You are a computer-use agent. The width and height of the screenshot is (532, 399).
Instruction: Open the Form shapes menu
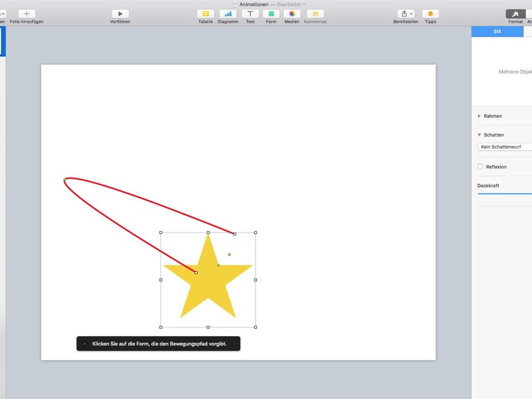pyautogui.click(x=271, y=14)
